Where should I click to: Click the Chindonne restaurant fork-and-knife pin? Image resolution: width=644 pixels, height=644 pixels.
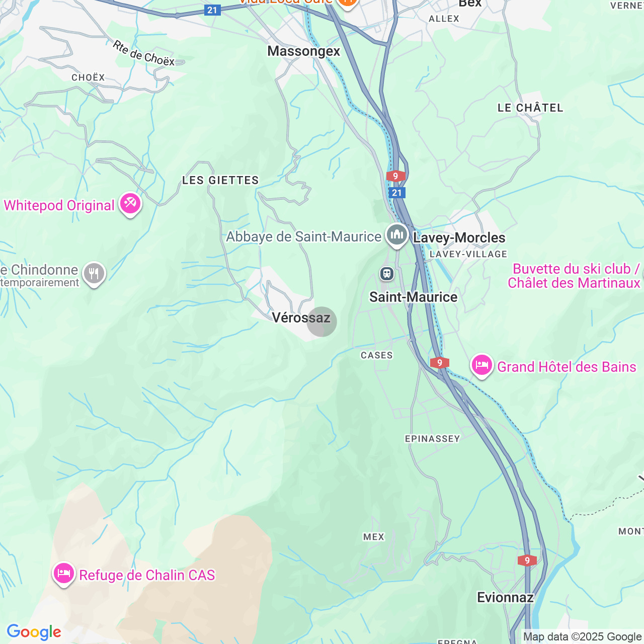click(94, 274)
